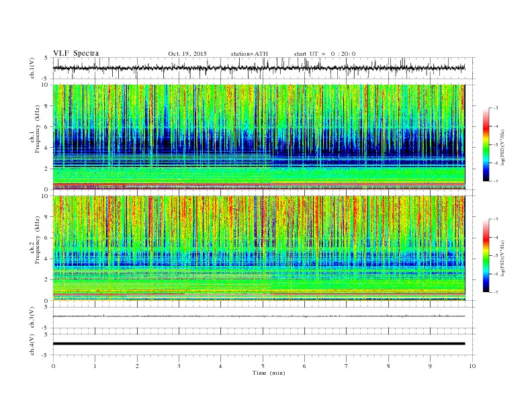The height and width of the screenshot is (411, 532).
Task: Click the ch.1 frequency-axis tick "8"
Action: pyautogui.click(x=47, y=106)
